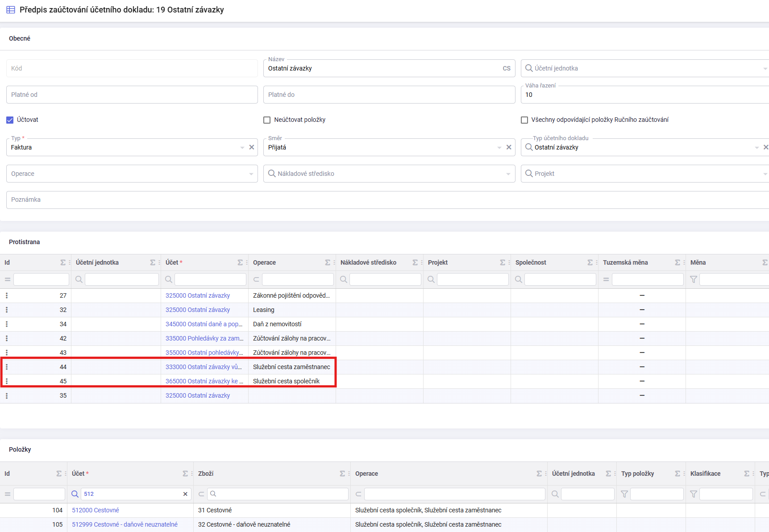Select cell Služební cesta zaměstnanec

coord(292,367)
